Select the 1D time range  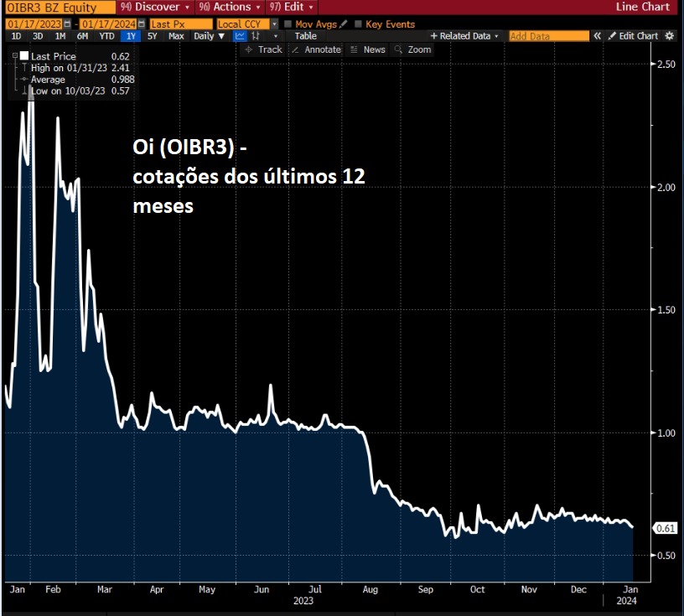tap(16, 36)
